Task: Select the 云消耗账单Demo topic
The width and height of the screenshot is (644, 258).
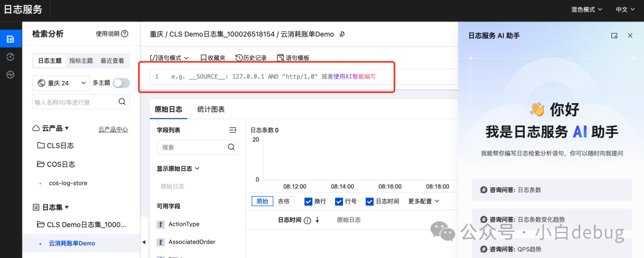Action: (72, 243)
